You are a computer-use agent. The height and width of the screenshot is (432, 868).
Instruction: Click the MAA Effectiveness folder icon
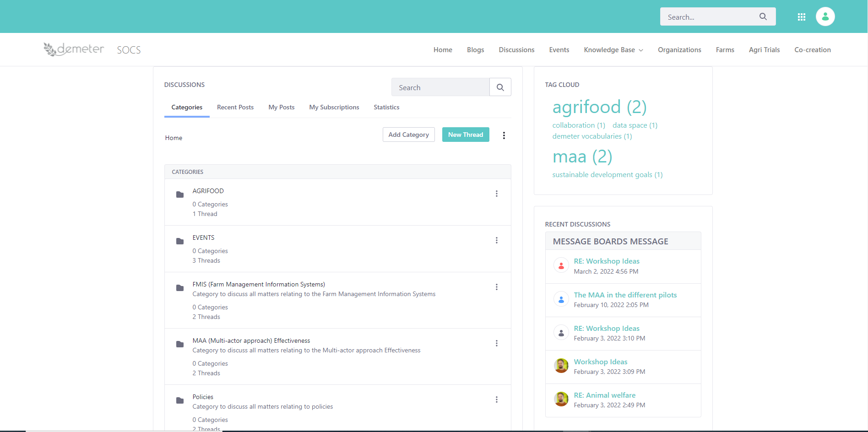pyautogui.click(x=180, y=344)
